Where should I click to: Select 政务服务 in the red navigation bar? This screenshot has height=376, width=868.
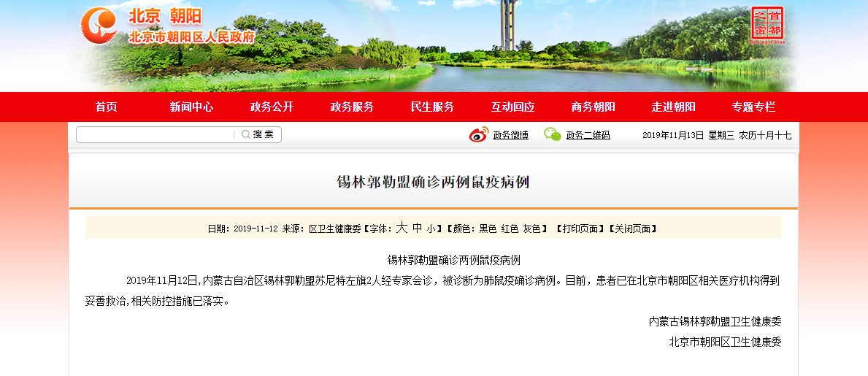(x=352, y=107)
